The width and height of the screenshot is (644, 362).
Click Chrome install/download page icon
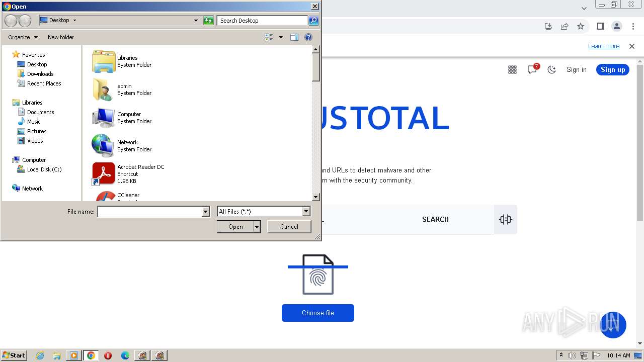(x=548, y=26)
